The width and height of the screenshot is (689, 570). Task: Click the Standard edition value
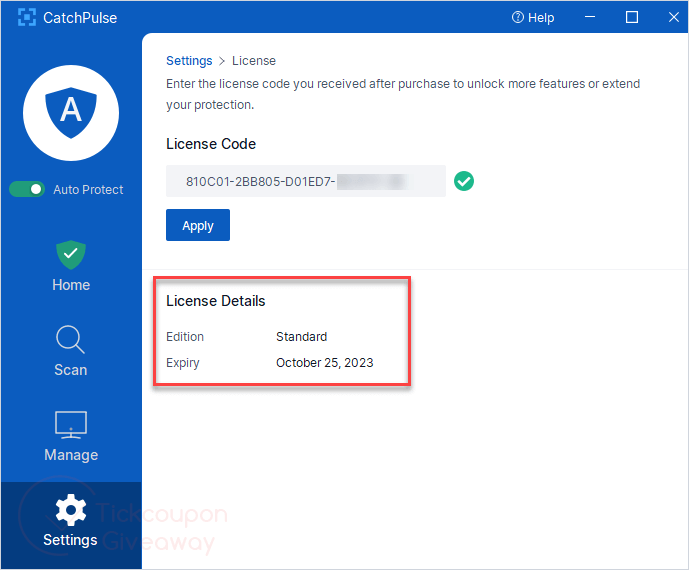pyautogui.click(x=301, y=337)
